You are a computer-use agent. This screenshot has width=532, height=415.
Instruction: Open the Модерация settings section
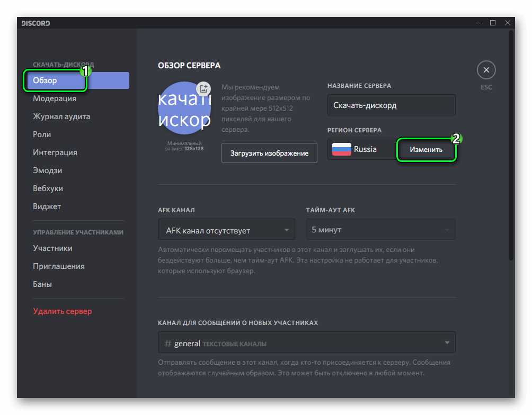[54, 98]
